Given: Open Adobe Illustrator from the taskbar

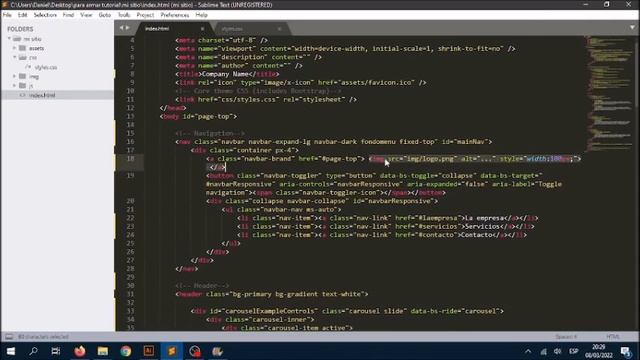Looking at the screenshot, I should coord(149,351).
